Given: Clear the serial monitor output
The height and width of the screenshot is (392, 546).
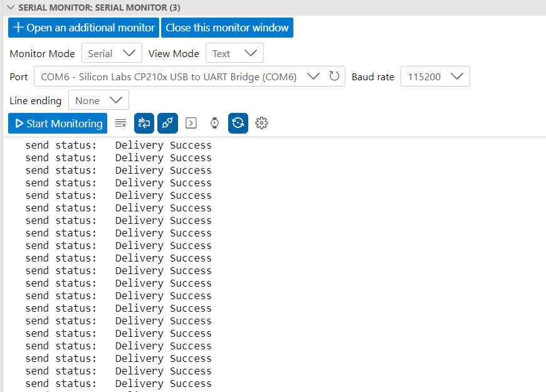Looking at the screenshot, I should (x=120, y=123).
